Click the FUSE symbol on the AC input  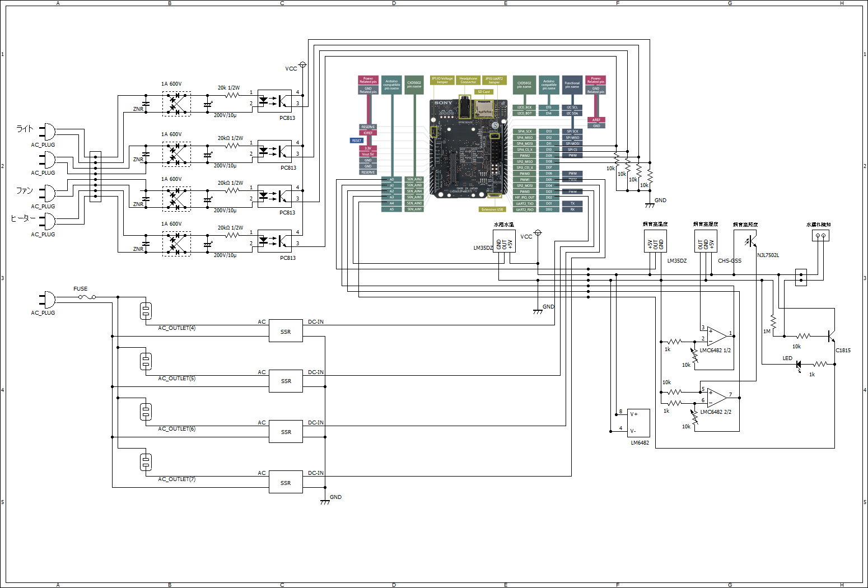87,297
